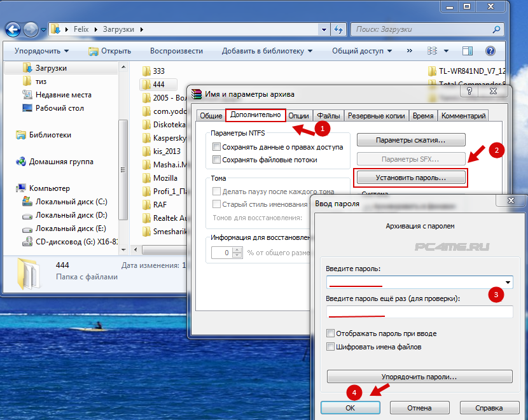Show more toolbar commands chevron
The image size is (528, 420).
coord(410,50)
